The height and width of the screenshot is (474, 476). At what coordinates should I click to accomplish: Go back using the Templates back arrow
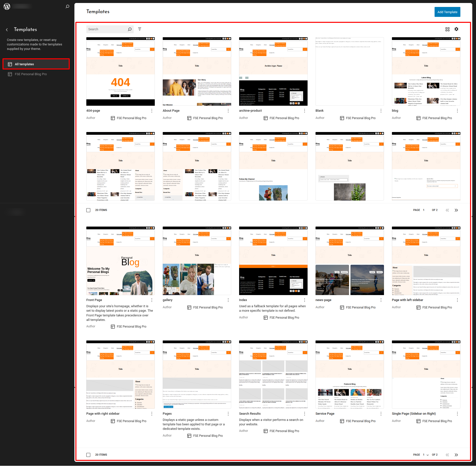click(x=7, y=30)
